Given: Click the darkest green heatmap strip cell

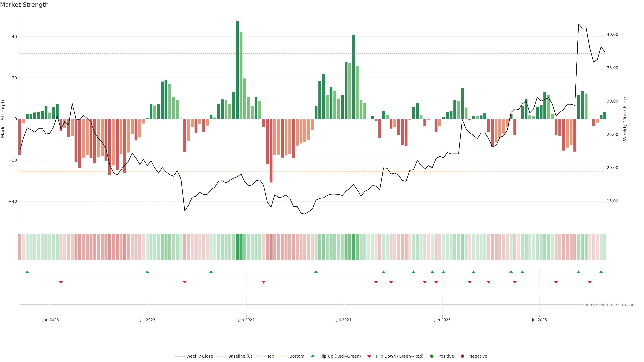Looking at the screenshot, I should coord(237,247).
